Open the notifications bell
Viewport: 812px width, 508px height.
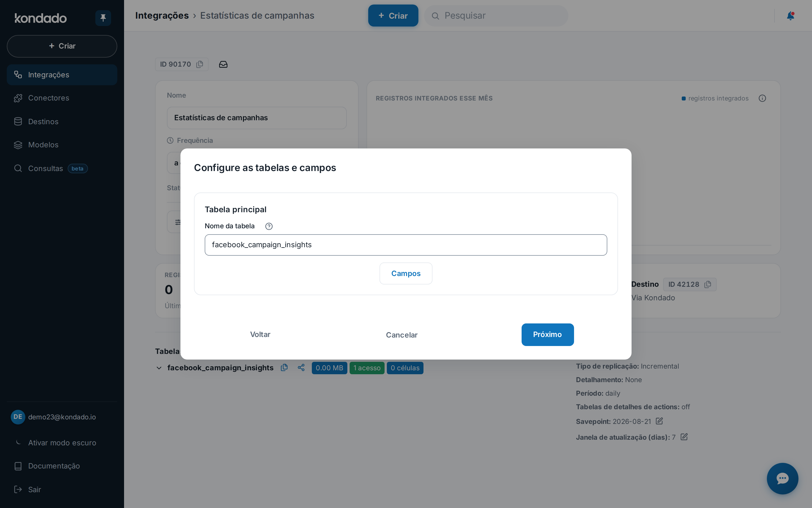pos(790,16)
